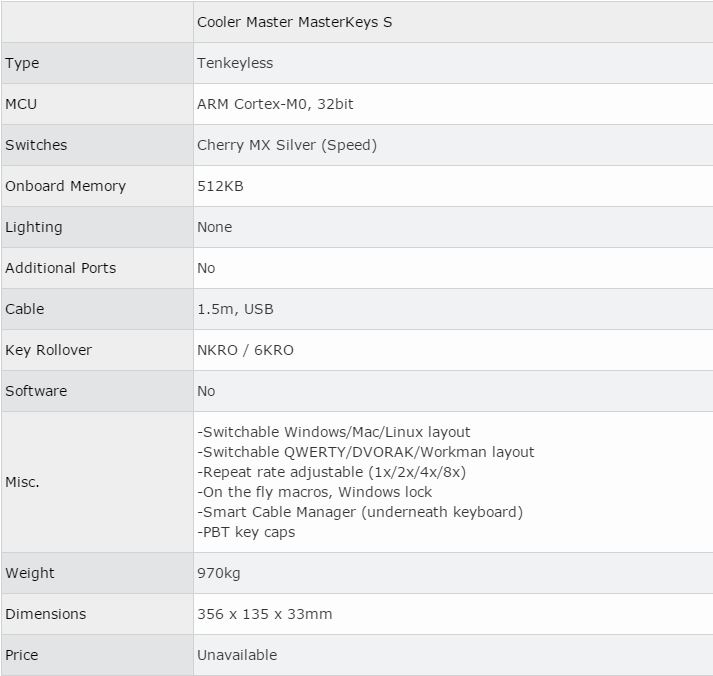Select the Unavailable price value
The width and height of the screenshot is (713, 676).
coord(237,655)
